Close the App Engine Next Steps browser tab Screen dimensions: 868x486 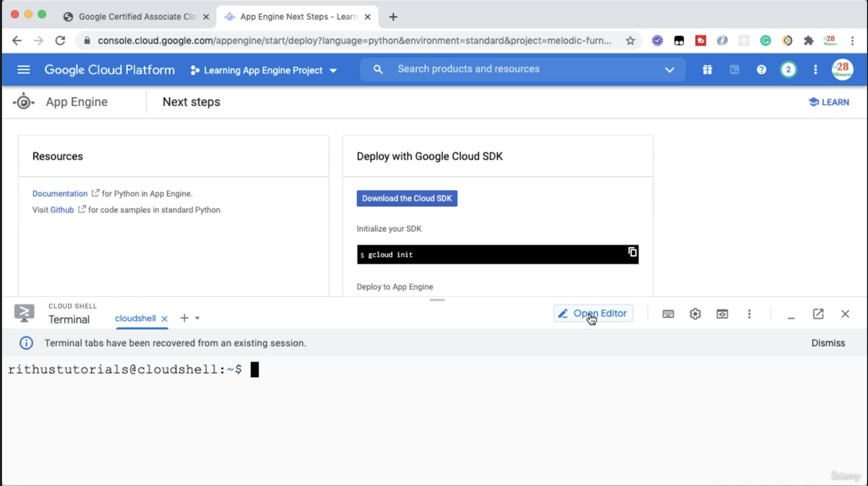pyautogui.click(x=367, y=17)
